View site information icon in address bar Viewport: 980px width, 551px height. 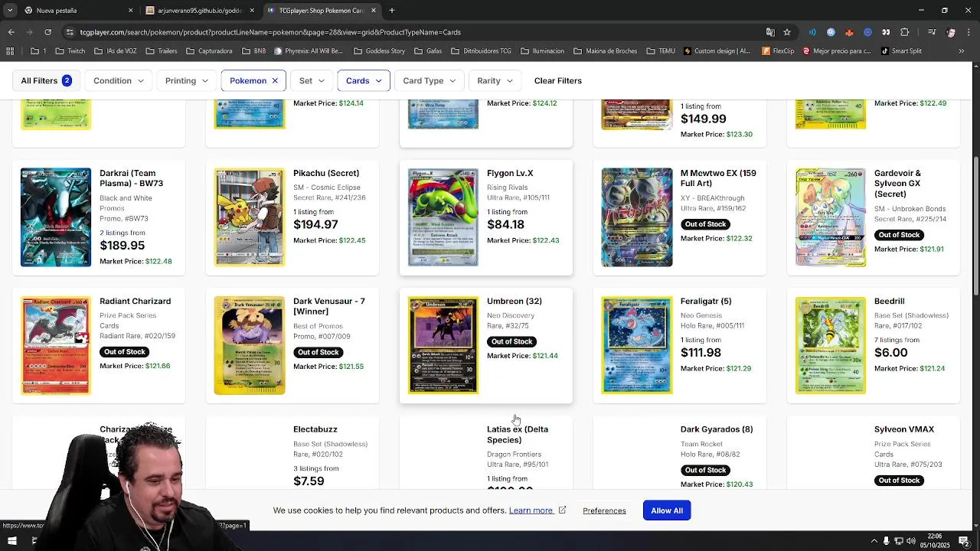click(70, 32)
